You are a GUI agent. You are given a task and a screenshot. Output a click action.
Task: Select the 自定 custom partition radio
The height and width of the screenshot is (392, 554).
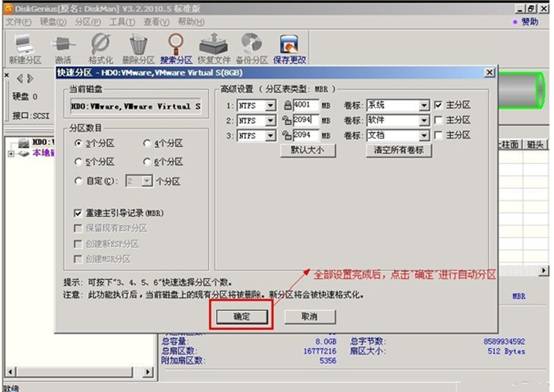click(78, 181)
